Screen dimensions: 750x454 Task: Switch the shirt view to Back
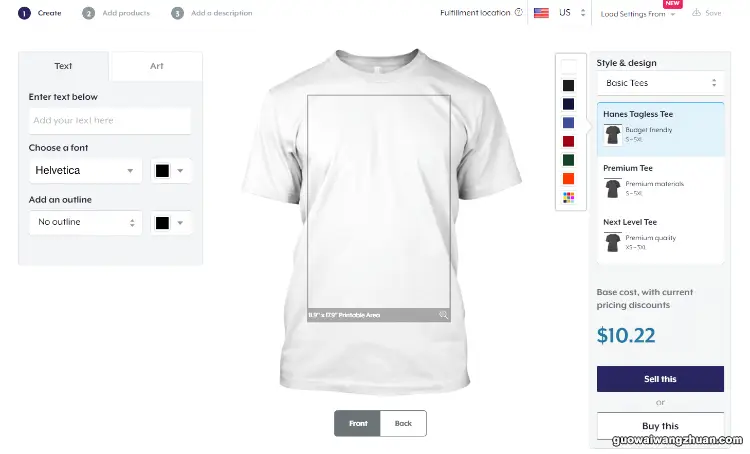[x=403, y=423]
